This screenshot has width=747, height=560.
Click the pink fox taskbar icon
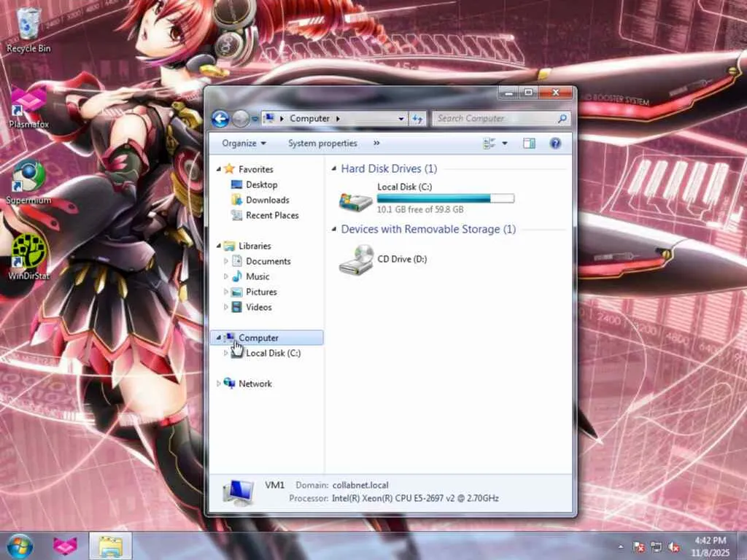point(65,546)
